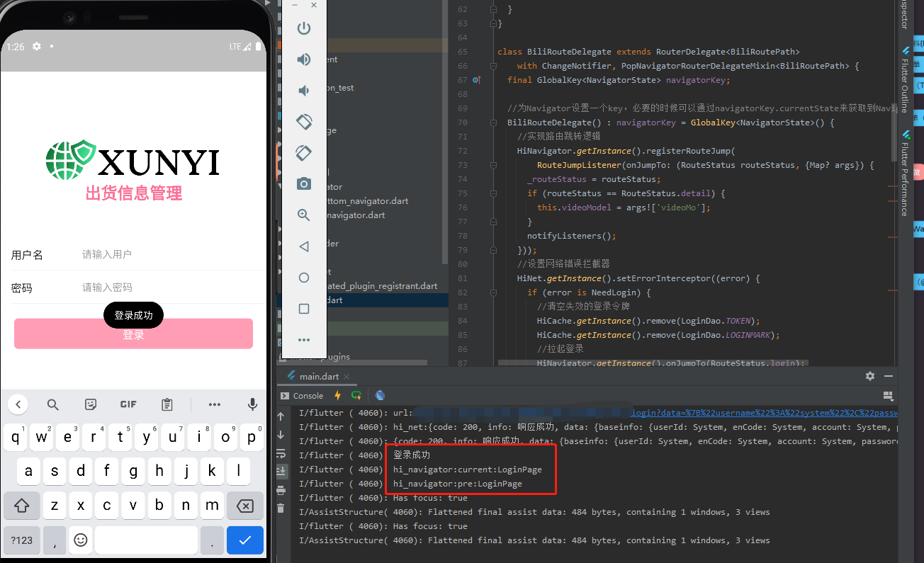Tap the emulator home circle button

coord(304,278)
